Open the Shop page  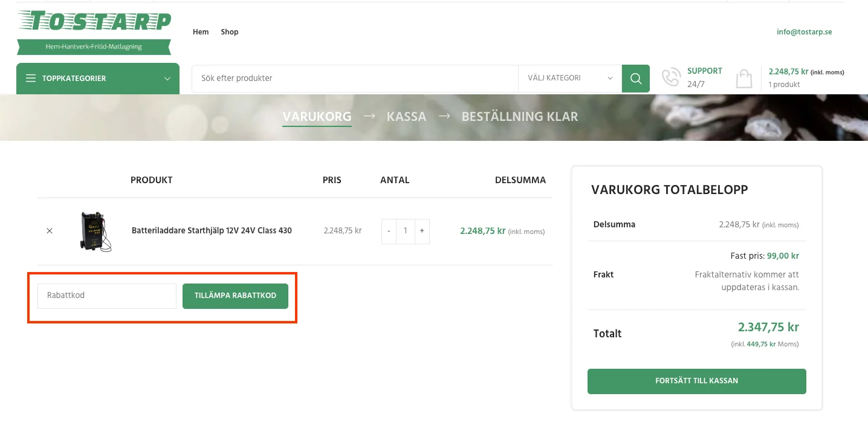(x=230, y=32)
